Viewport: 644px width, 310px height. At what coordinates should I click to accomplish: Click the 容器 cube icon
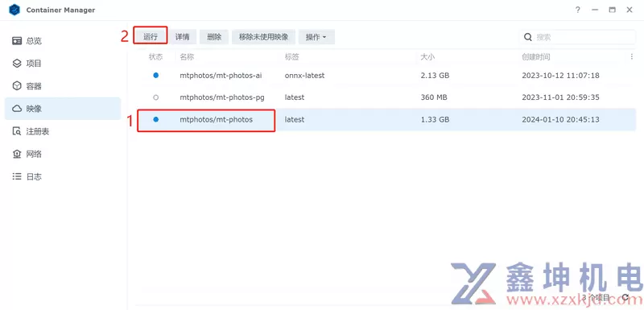pos(17,86)
